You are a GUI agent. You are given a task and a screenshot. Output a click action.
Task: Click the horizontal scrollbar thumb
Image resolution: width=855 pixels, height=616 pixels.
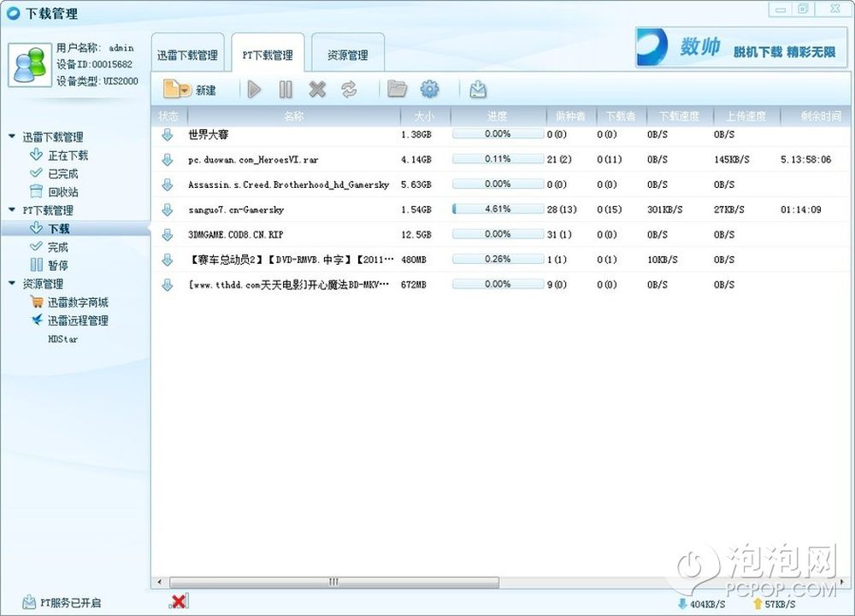(334, 582)
